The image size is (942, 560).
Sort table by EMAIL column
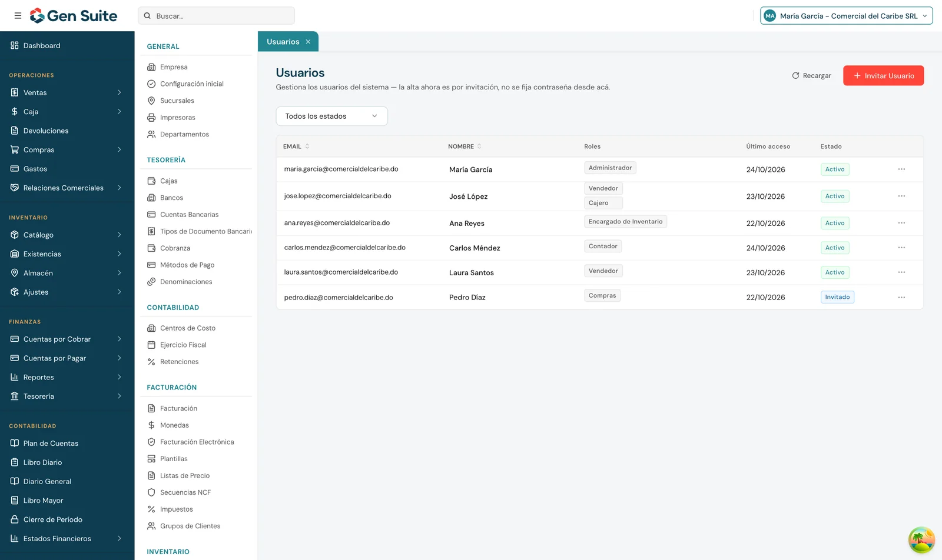pyautogui.click(x=296, y=146)
